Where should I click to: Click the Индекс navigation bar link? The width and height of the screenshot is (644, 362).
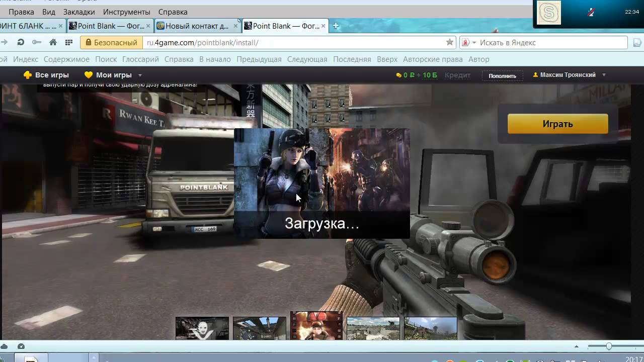[x=26, y=59]
